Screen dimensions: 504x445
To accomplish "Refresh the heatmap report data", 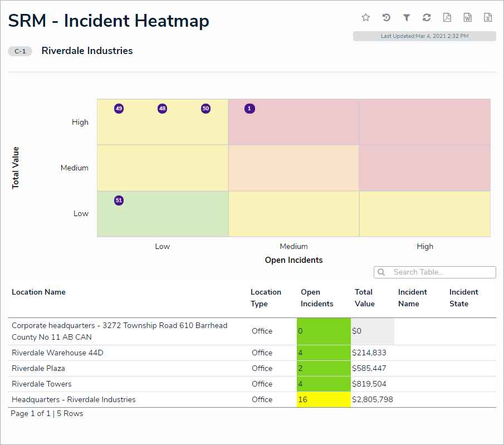I will point(427,18).
